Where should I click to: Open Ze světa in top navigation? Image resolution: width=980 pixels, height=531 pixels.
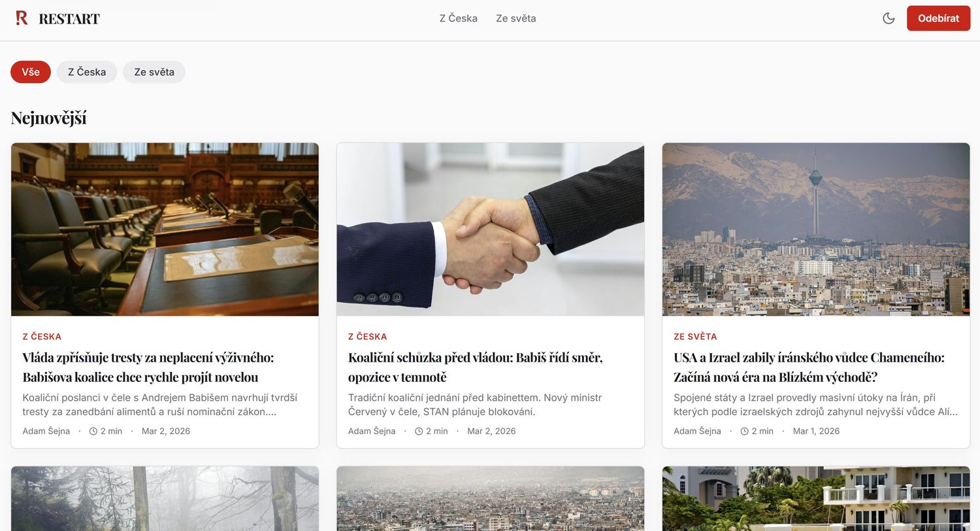(x=515, y=18)
